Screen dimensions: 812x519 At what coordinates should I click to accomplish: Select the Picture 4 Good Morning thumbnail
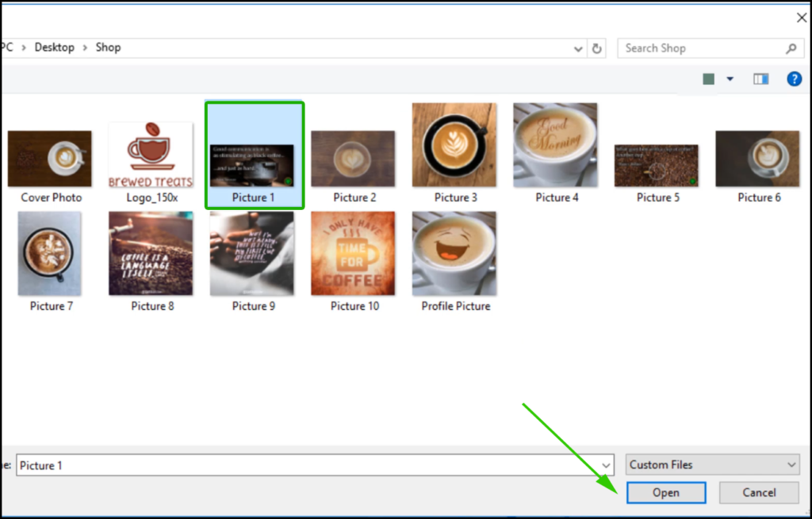click(555, 145)
